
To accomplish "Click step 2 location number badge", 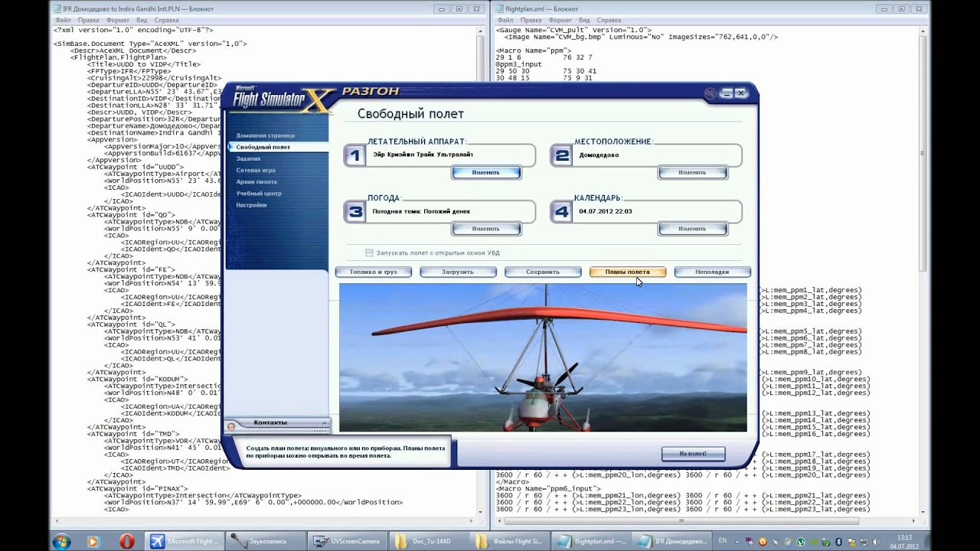I will pos(561,156).
